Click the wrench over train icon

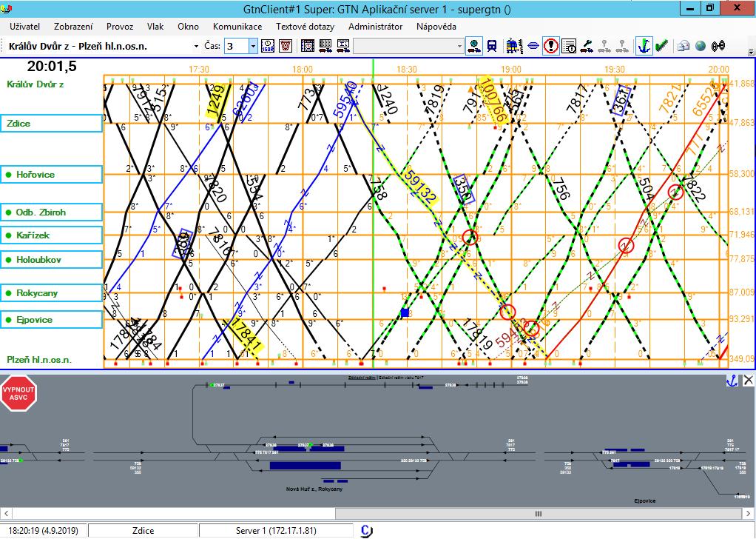(x=587, y=46)
